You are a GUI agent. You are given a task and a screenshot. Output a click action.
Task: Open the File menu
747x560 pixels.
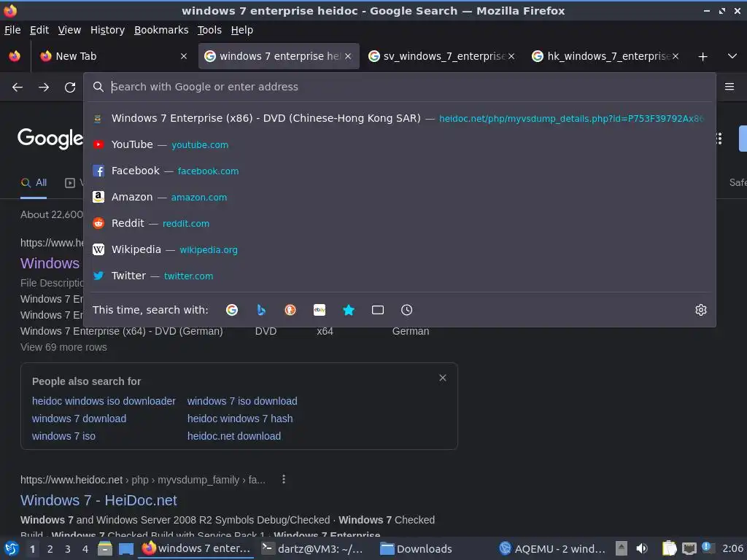[x=12, y=30]
